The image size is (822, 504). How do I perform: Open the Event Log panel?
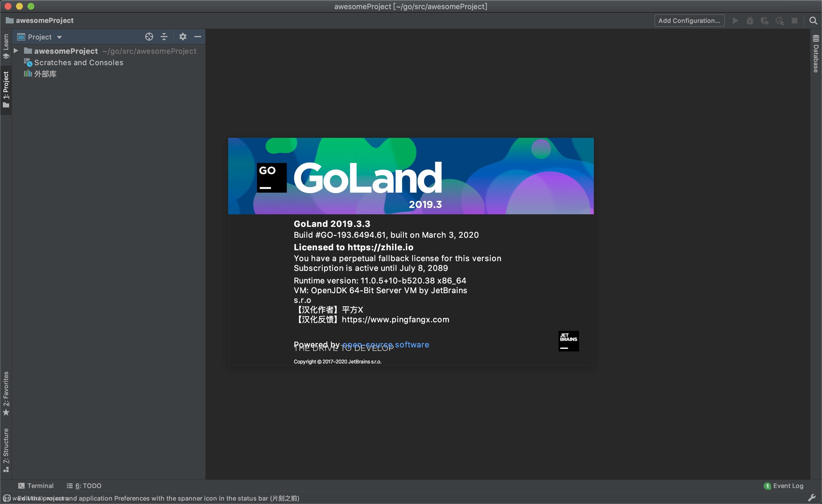click(783, 486)
